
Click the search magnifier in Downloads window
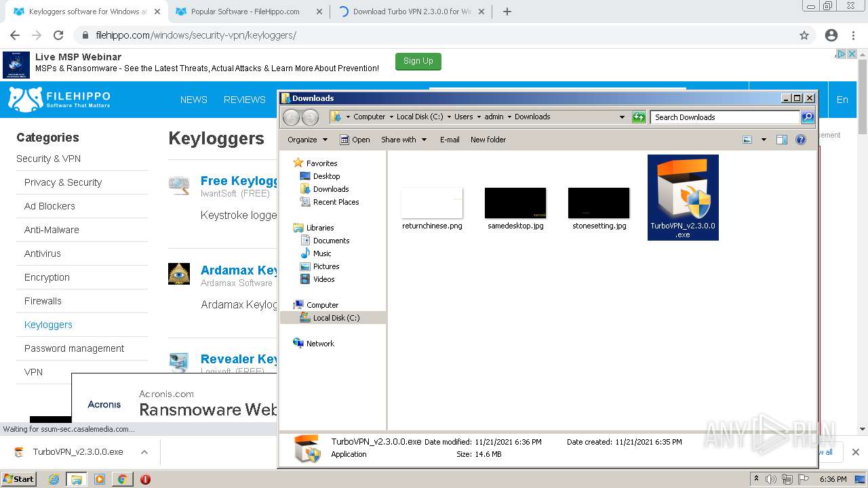click(808, 117)
